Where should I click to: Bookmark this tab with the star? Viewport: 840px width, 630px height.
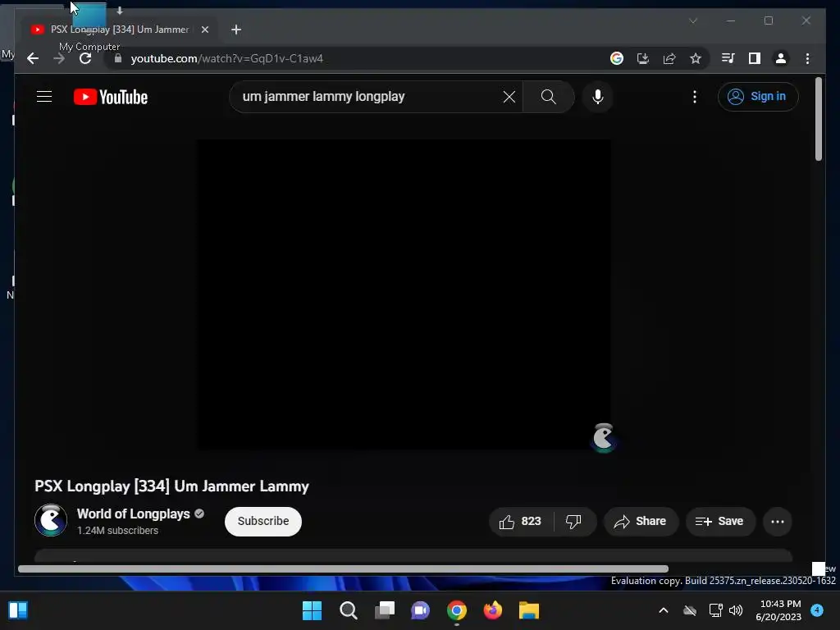696,58
